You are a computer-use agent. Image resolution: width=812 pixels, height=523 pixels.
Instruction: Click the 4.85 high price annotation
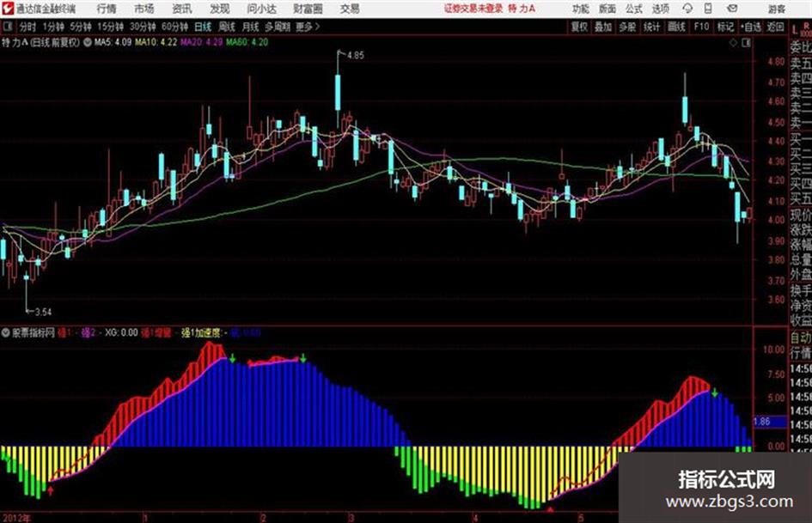[x=356, y=56]
